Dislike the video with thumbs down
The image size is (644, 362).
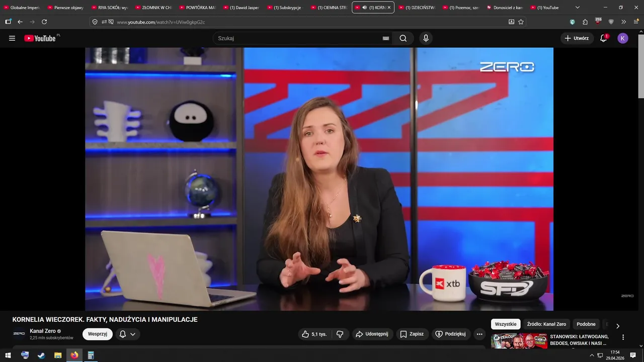pos(340,334)
